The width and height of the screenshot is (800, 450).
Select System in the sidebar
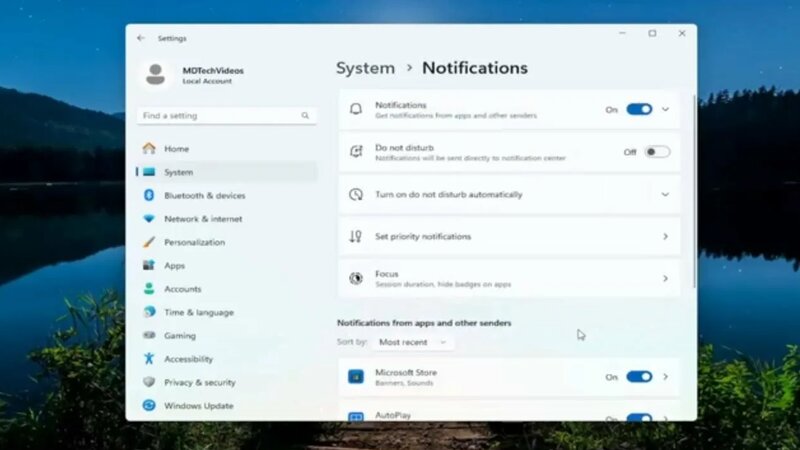227,172
